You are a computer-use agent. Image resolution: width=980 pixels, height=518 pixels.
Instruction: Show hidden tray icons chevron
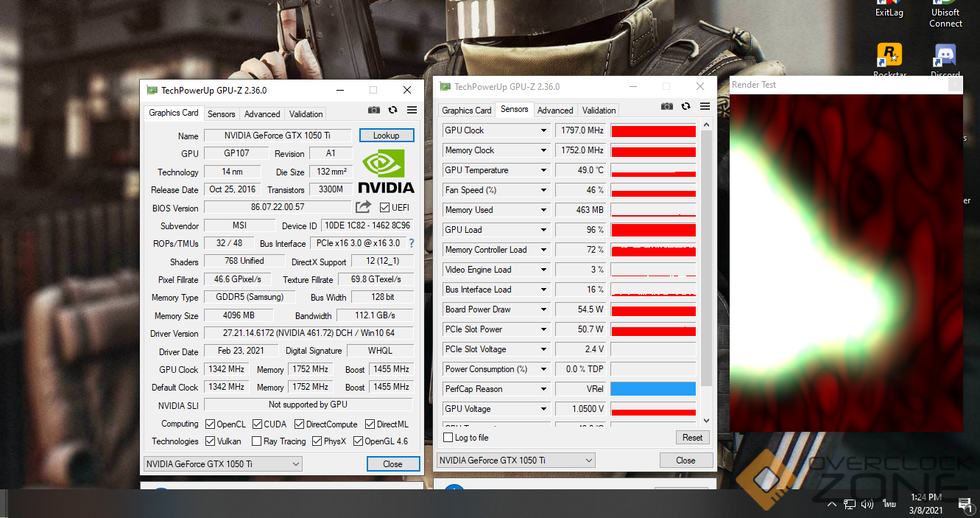click(x=832, y=505)
